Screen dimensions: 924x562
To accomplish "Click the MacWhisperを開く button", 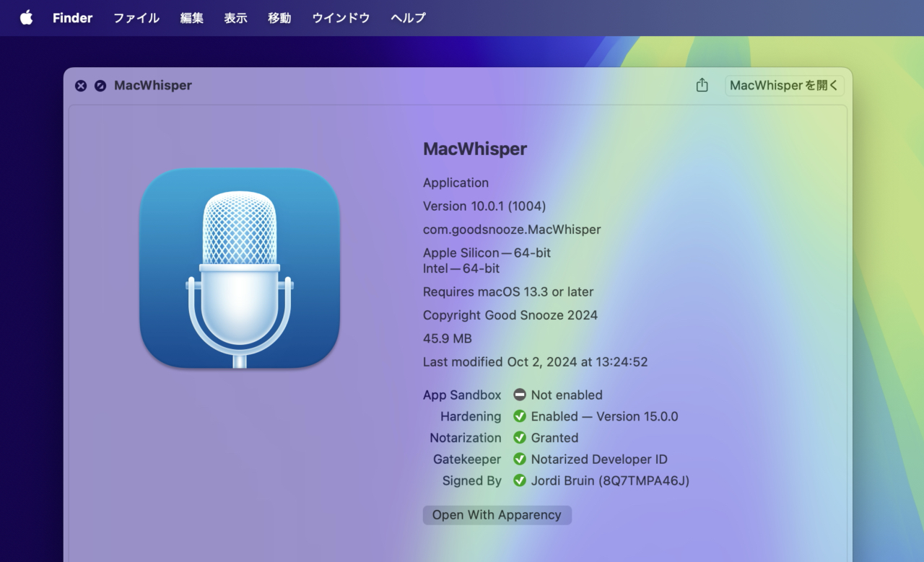I will pos(785,85).
